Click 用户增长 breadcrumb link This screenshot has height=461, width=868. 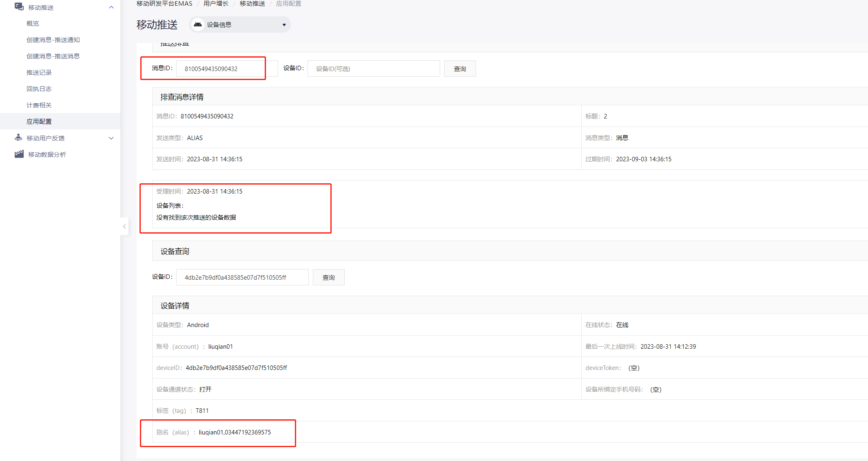click(x=216, y=4)
